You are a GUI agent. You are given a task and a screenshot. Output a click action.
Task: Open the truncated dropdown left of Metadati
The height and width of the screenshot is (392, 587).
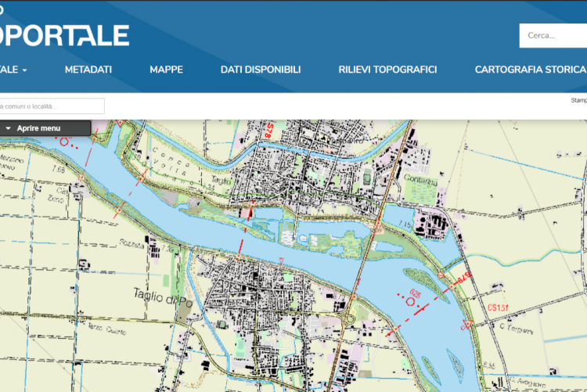13,70
